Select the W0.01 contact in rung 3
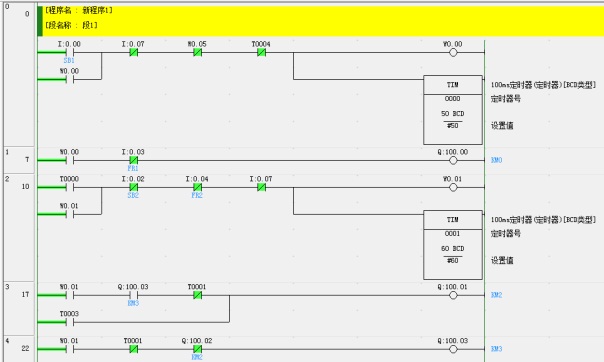This screenshot has width=604, height=362. pos(69,295)
